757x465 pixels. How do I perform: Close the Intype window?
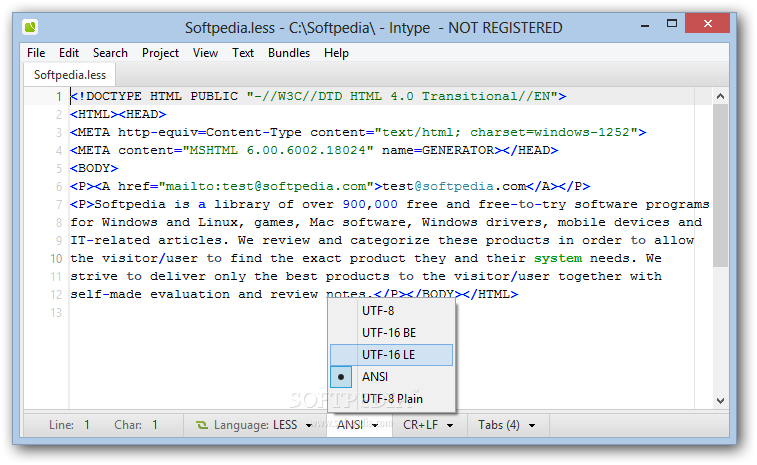tap(707, 23)
